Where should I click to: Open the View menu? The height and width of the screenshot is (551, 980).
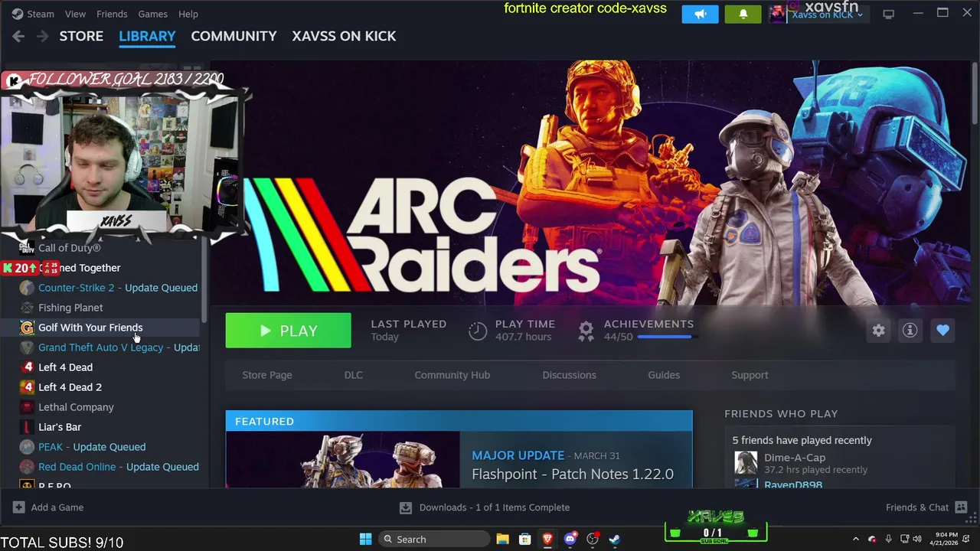[75, 14]
